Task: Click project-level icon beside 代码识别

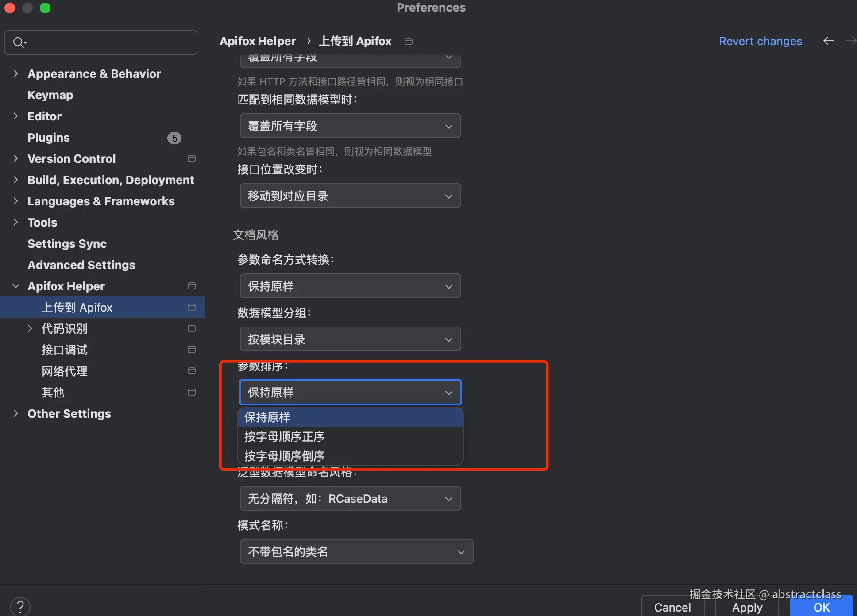Action: [192, 328]
